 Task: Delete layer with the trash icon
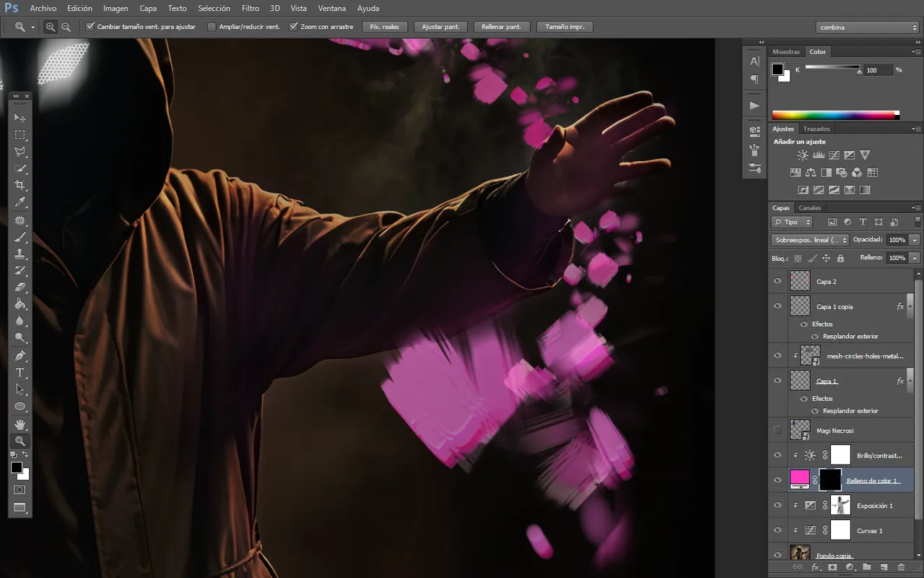point(901,568)
